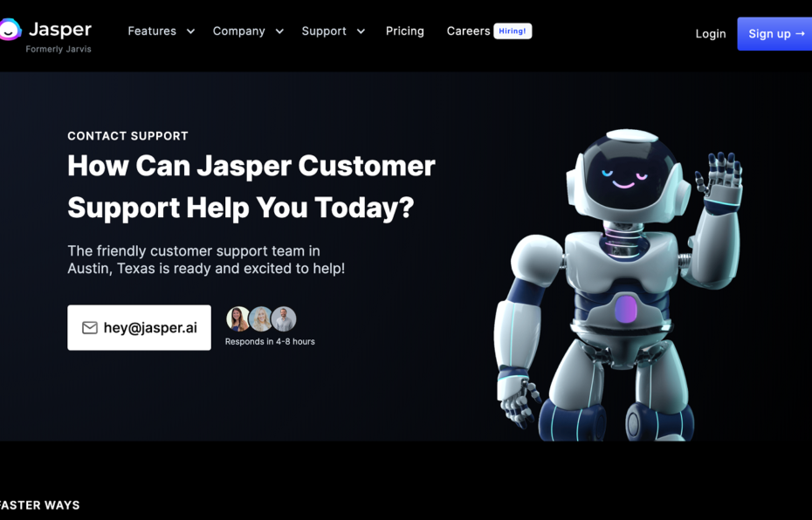
Task: Open the Pricing menu item
Action: (405, 31)
